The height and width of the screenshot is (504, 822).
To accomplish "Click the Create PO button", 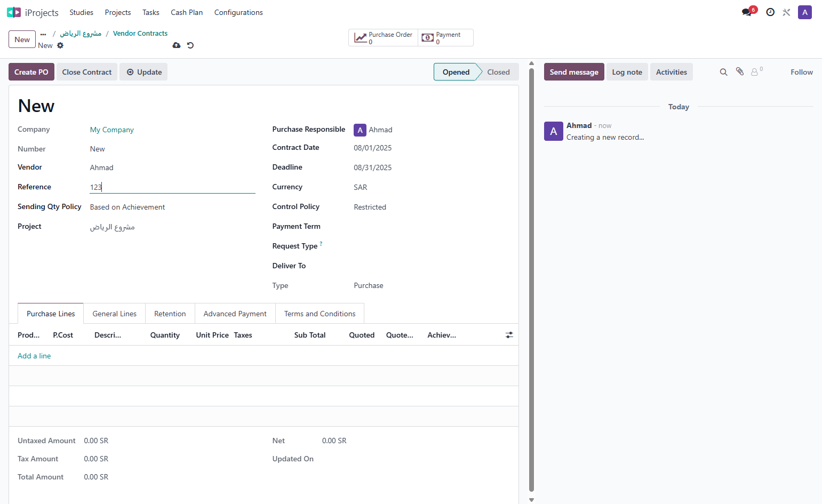I will pos(31,72).
